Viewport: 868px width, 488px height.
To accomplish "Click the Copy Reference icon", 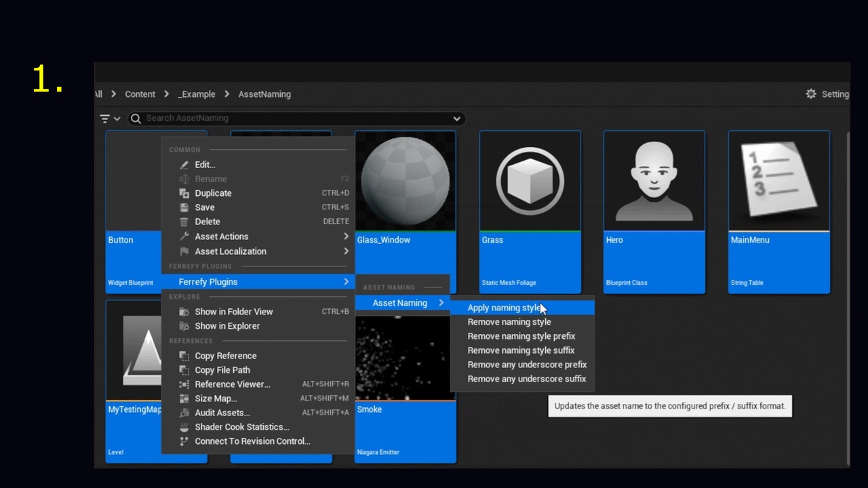I will point(184,356).
